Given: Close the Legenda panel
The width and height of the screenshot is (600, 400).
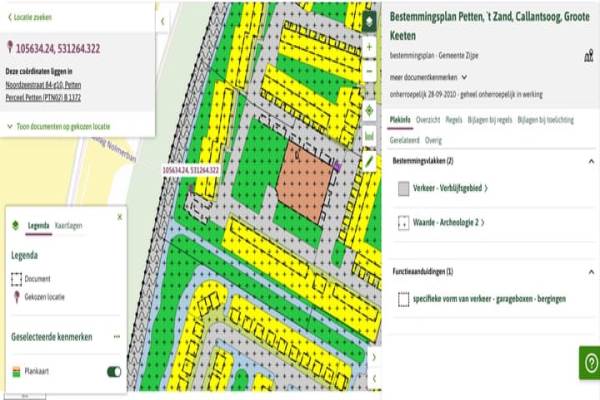Looking at the screenshot, I should 120,216.
